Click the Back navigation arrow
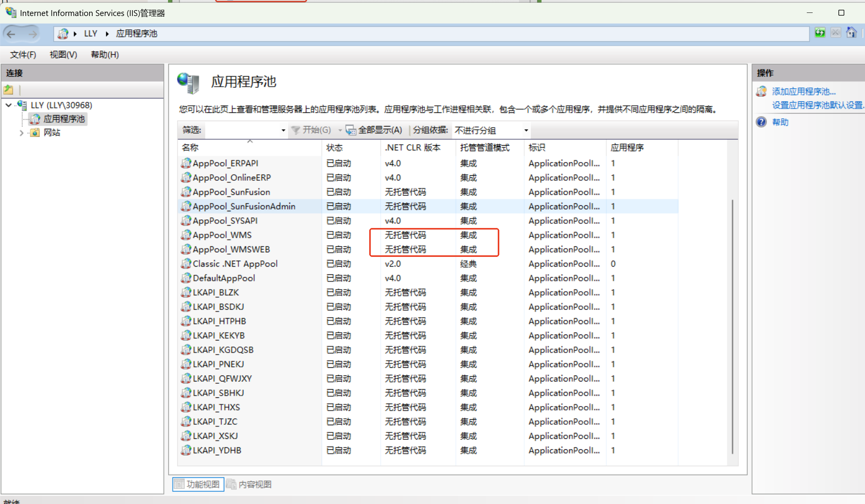 11,34
